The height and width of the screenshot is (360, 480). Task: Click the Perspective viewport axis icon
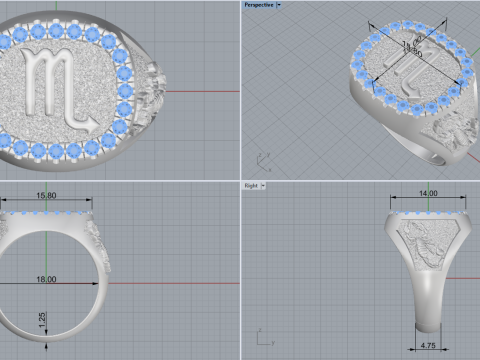point(264,162)
